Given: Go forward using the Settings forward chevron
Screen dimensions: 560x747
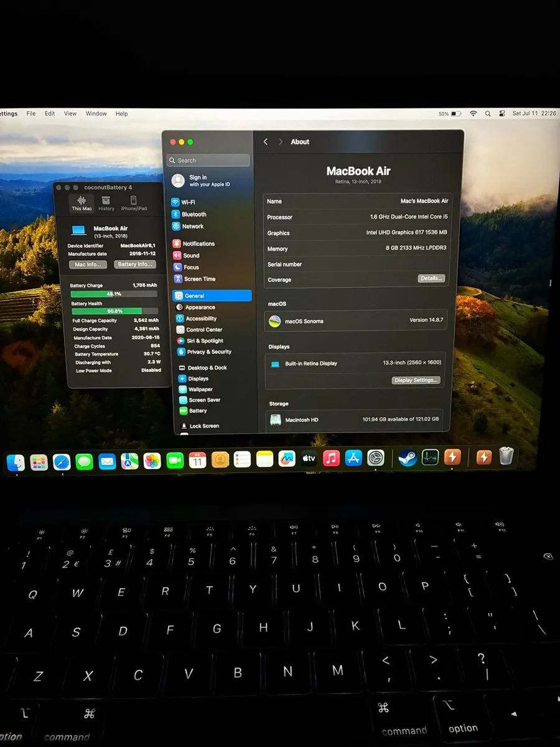Looking at the screenshot, I should tap(281, 142).
